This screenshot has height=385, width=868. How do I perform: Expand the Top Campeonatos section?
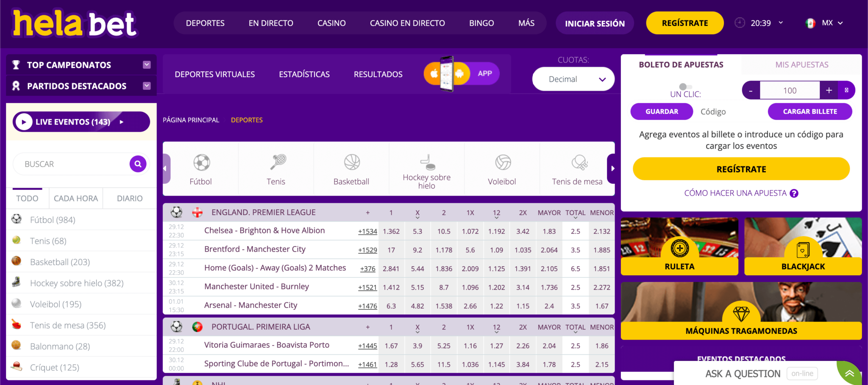coord(147,65)
